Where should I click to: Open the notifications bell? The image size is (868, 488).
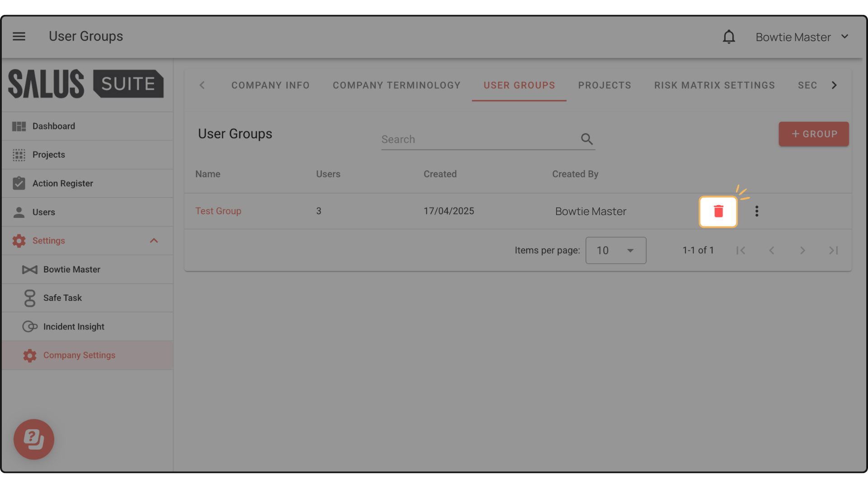tap(729, 37)
